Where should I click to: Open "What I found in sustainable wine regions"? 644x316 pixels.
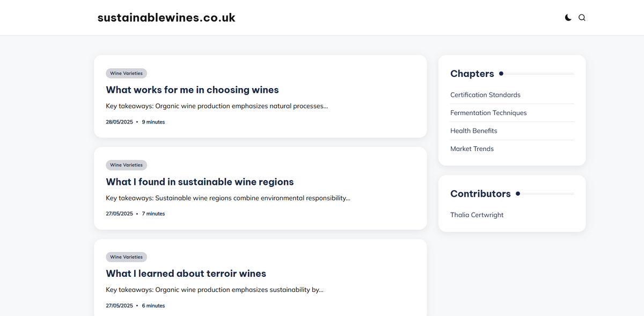click(x=200, y=182)
